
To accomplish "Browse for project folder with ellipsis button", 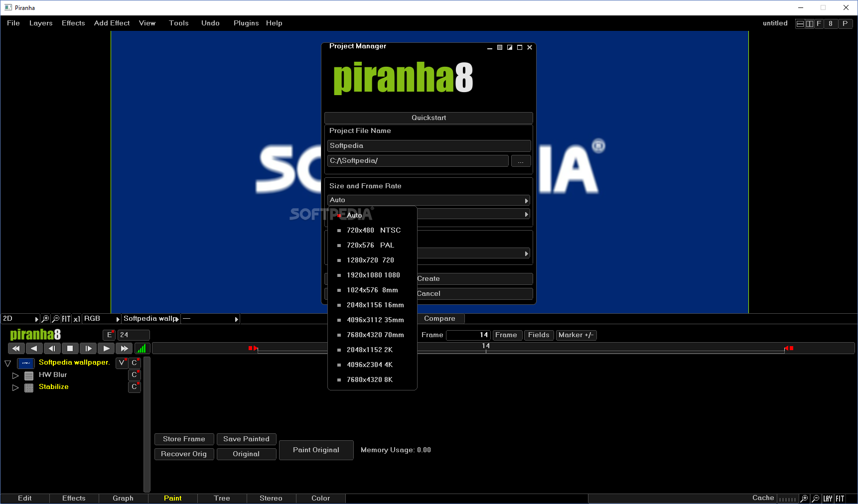I will click(521, 161).
